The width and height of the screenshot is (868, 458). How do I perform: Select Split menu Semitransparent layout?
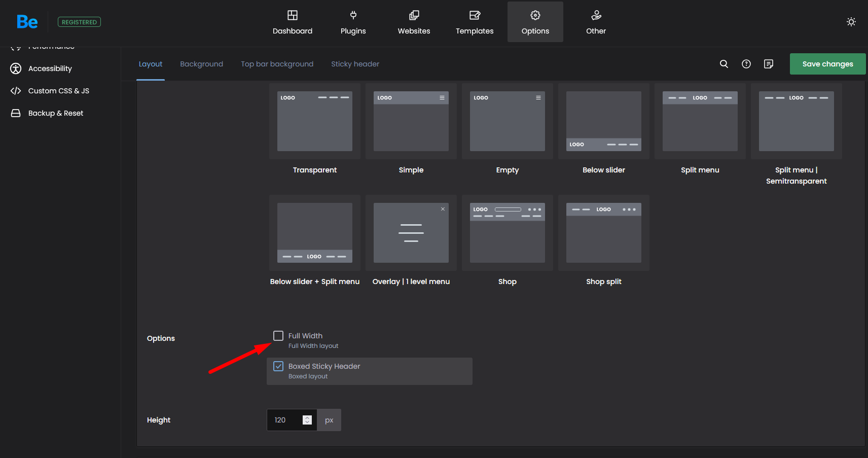pyautogui.click(x=797, y=121)
